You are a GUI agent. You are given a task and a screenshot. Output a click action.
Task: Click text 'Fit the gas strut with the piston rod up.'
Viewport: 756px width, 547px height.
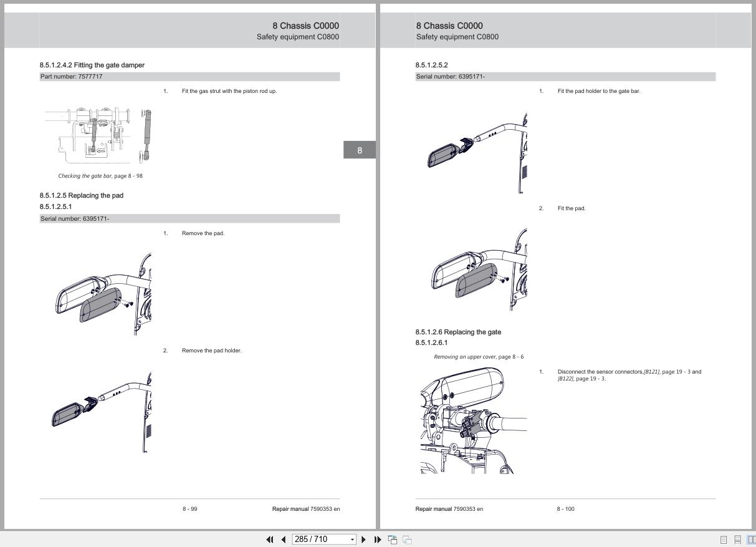(x=229, y=91)
